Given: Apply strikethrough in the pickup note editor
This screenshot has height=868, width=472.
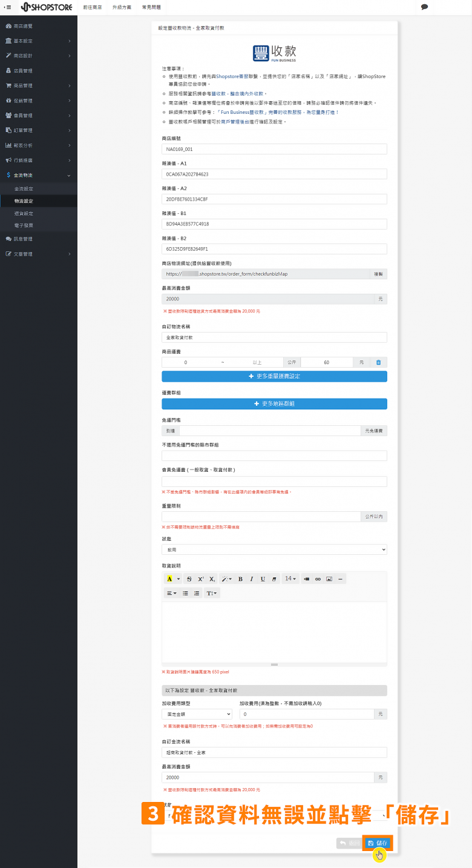Looking at the screenshot, I should (189, 579).
